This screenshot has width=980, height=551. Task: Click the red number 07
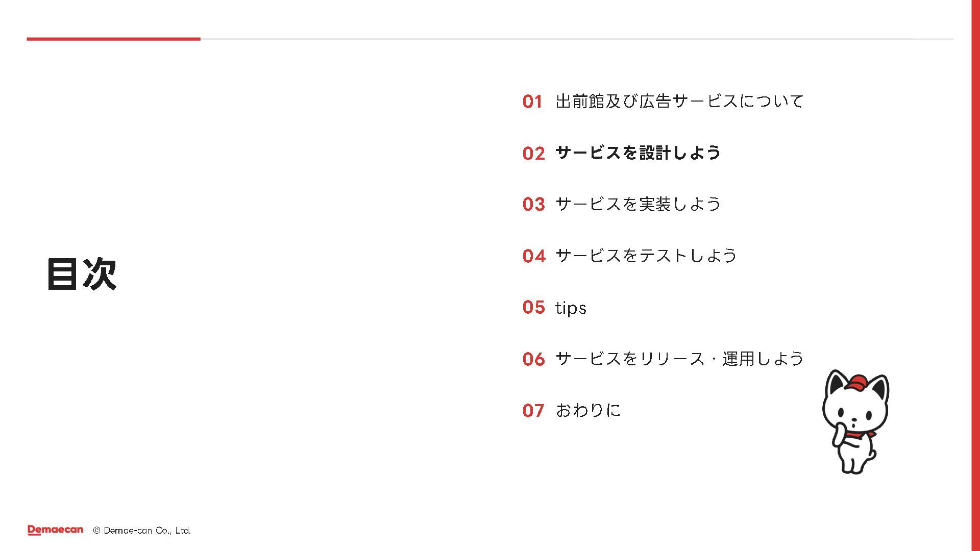pyautogui.click(x=533, y=411)
